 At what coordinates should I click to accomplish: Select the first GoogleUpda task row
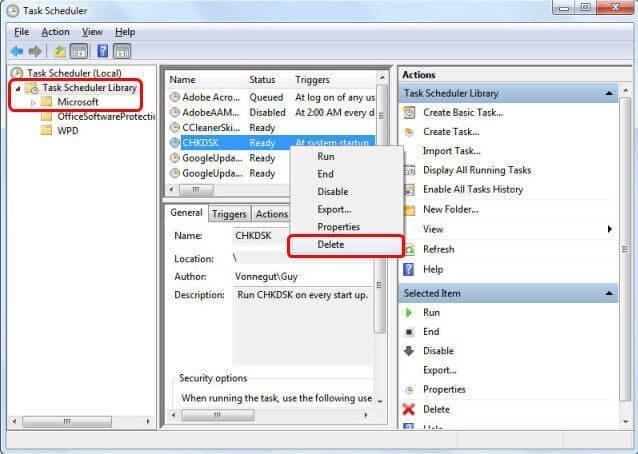coord(230,158)
